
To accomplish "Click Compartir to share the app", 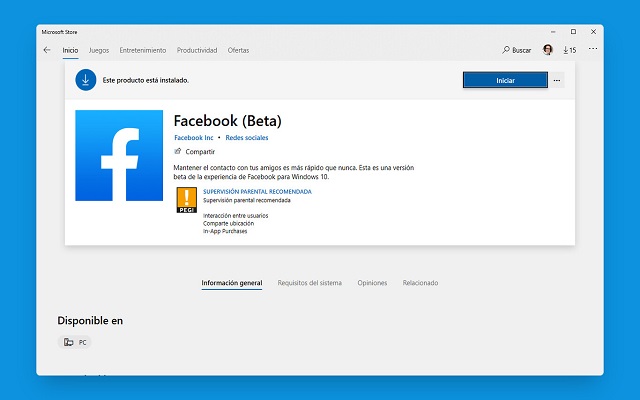I will click(x=195, y=151).
